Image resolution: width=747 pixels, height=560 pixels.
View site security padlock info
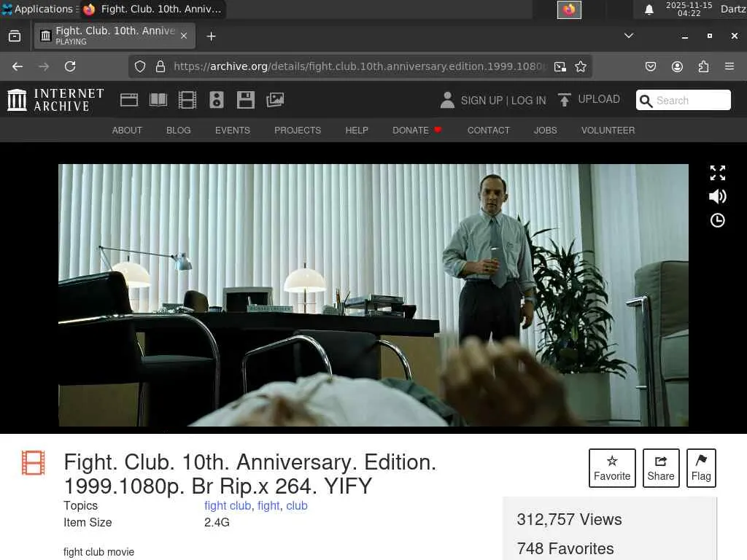click(x=160, y=66)
